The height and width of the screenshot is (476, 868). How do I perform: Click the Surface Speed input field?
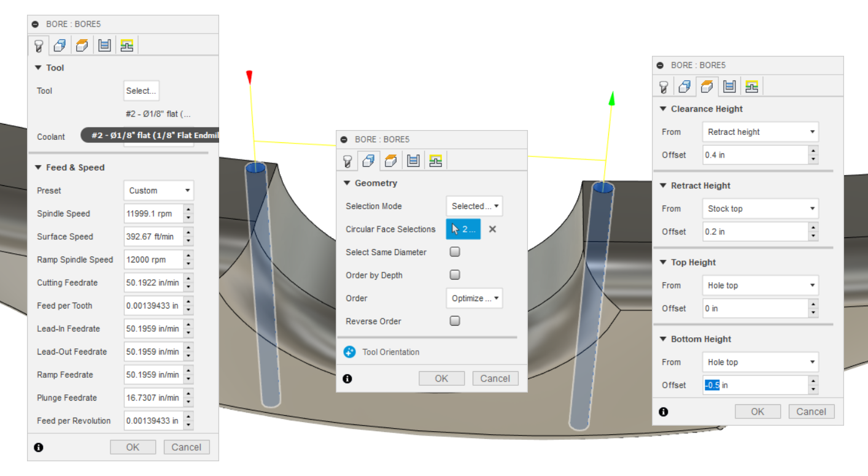(x=153, y=237)
